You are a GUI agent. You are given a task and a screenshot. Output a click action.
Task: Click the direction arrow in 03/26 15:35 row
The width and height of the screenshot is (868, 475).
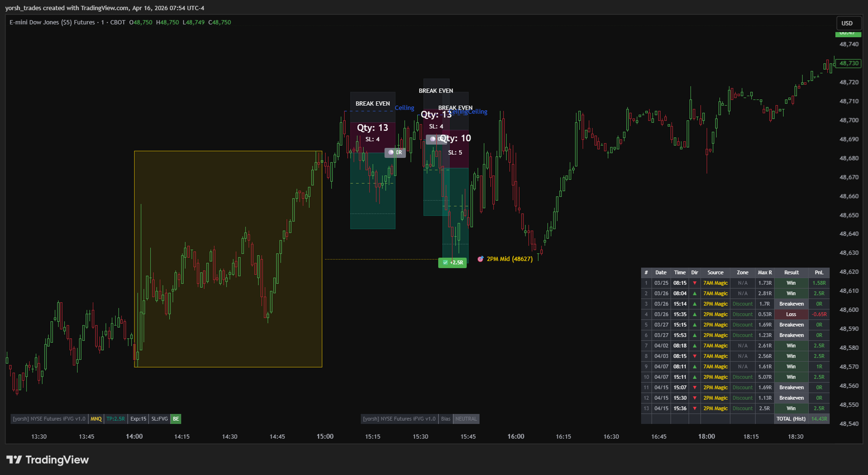(x=694, y=314)
